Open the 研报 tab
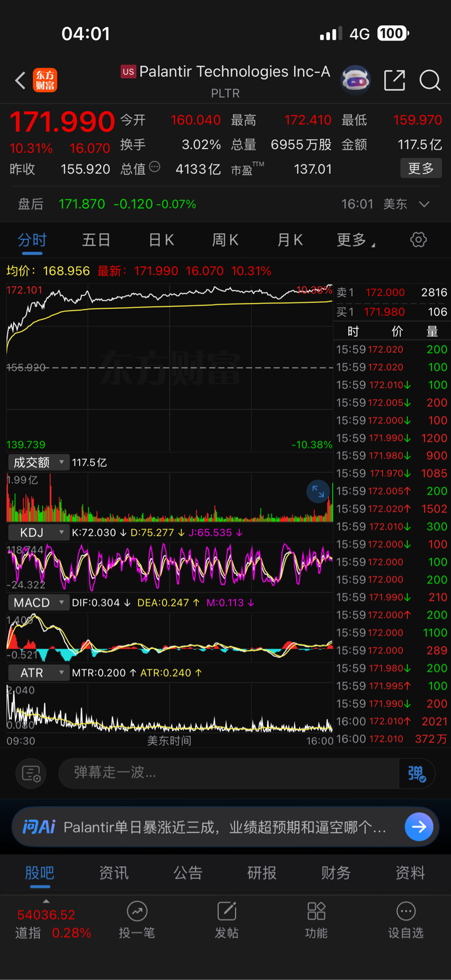Viewport: 451px width, 980px height. pos(262,873)
